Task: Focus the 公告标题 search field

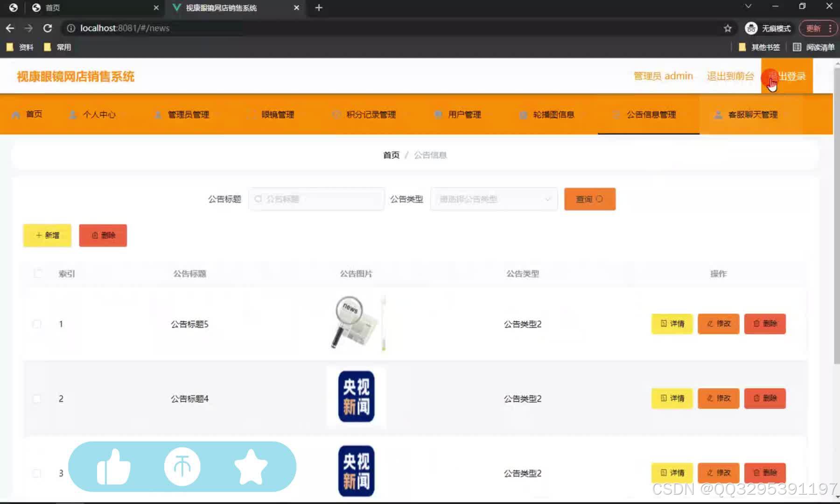Action: tap(317, 199)
